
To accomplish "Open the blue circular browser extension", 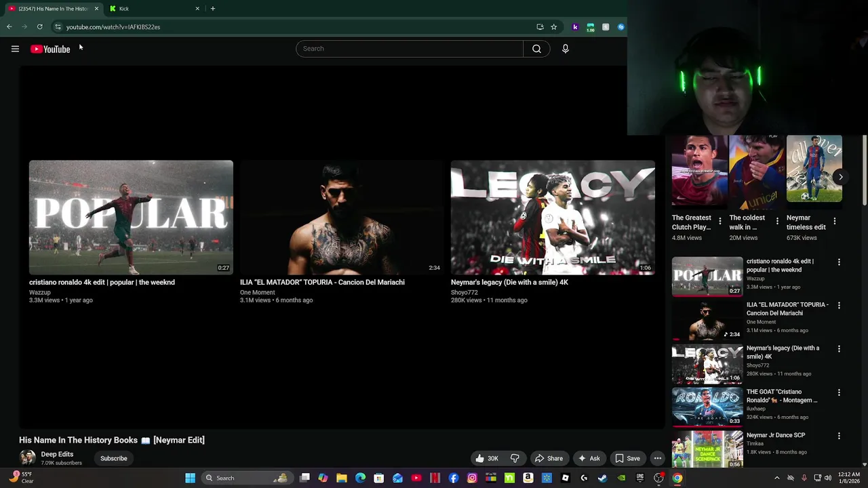I will 620,27.
